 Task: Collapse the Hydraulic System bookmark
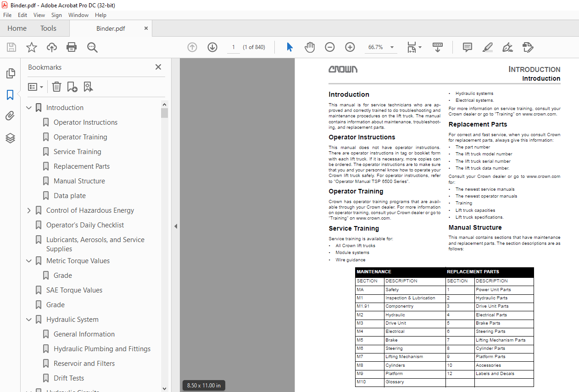29,320
